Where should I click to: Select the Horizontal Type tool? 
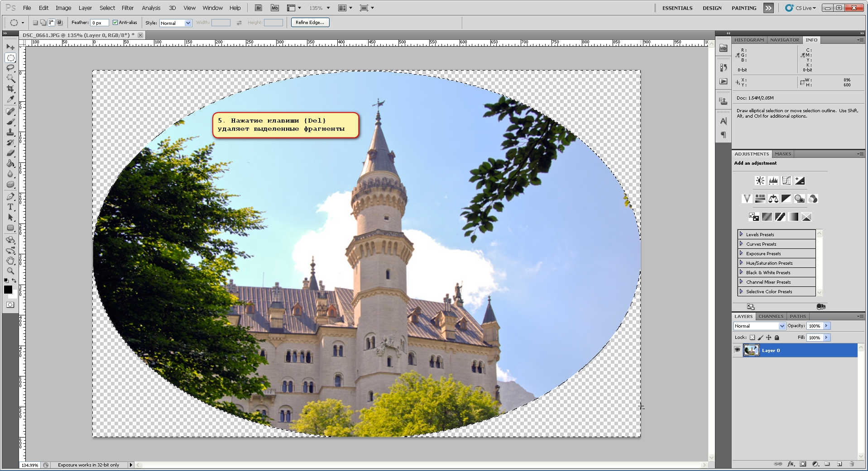point(10,207)
